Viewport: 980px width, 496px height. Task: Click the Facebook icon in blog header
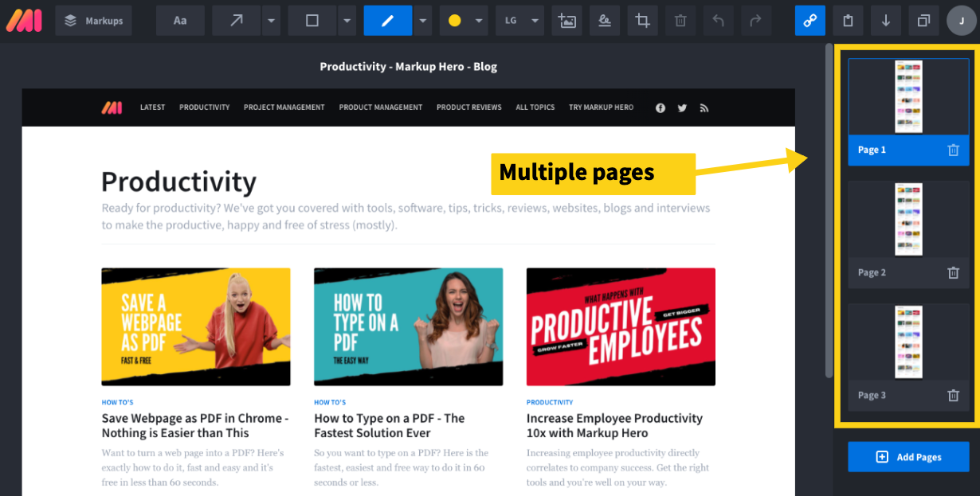click(661, 108)
